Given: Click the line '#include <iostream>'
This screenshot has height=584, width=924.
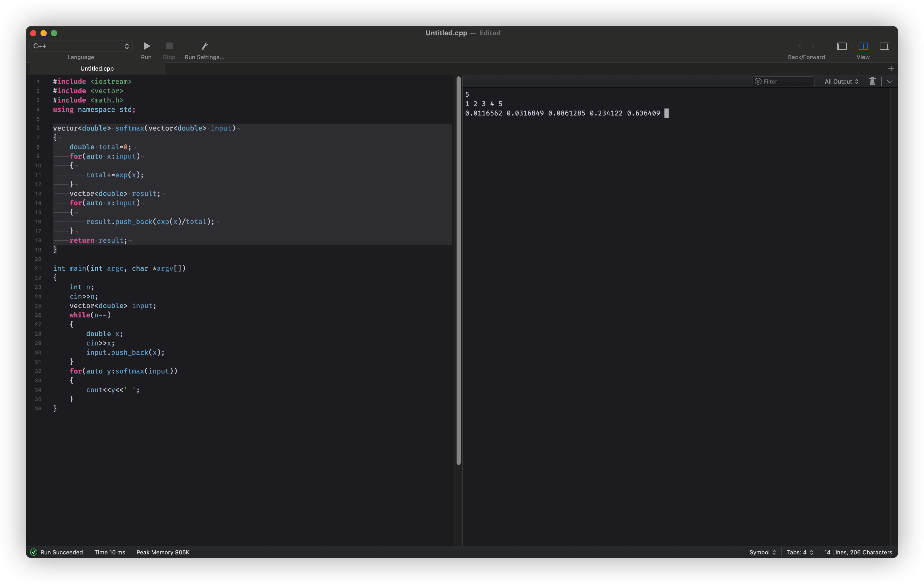Looking at the screenshot, I should coord(92,81).
